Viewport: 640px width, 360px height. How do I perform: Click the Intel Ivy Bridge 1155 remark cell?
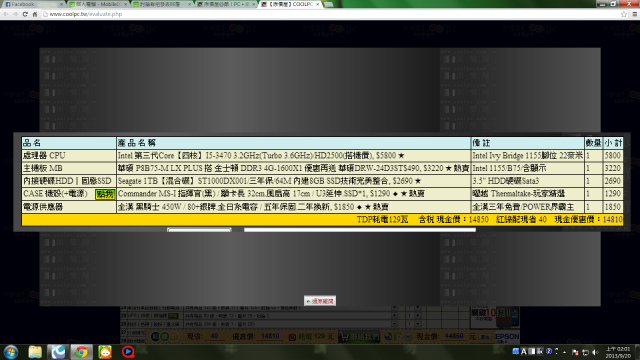click(x=527, y=156)
